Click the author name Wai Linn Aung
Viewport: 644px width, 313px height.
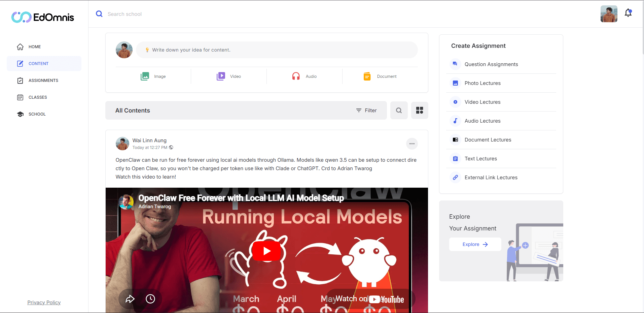point(149,140)
